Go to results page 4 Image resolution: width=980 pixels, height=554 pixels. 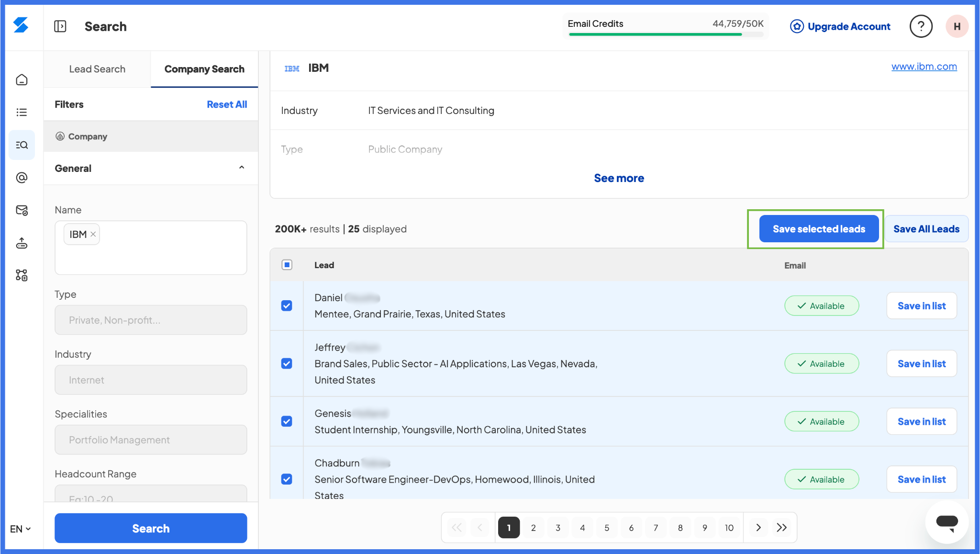tap(582, 528)
